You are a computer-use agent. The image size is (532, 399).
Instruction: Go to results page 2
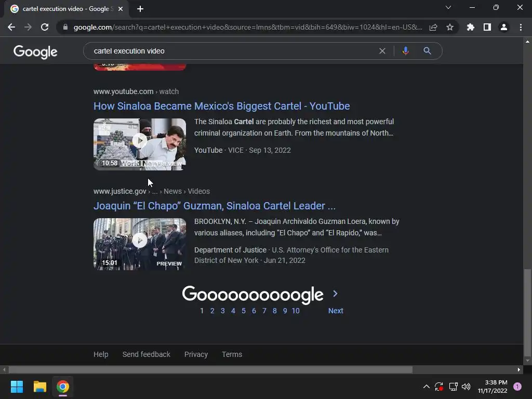pos(212,311)
